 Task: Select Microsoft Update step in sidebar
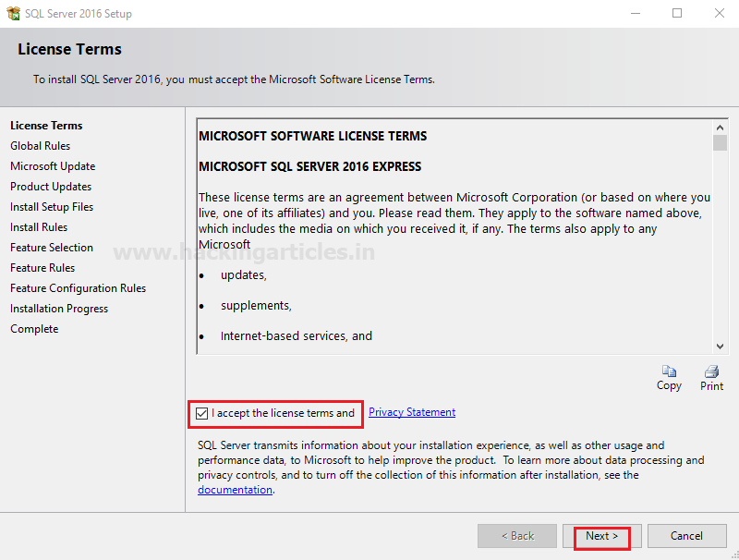[x=53, y=166]
